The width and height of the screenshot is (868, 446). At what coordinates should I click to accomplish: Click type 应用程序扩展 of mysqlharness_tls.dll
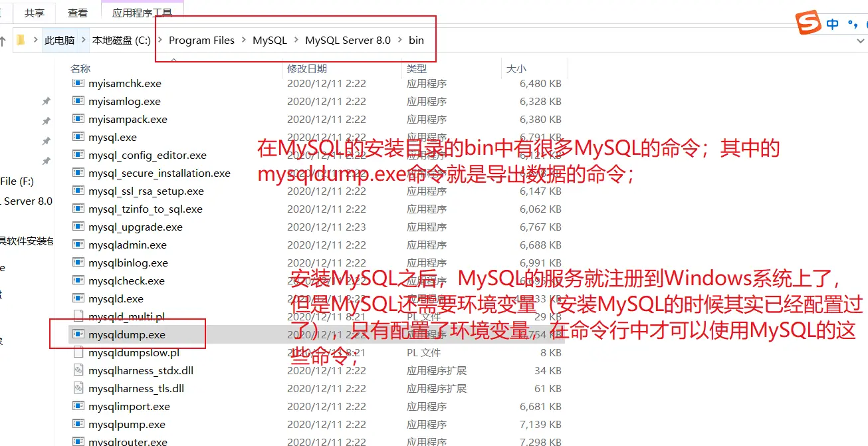(437, 389)
